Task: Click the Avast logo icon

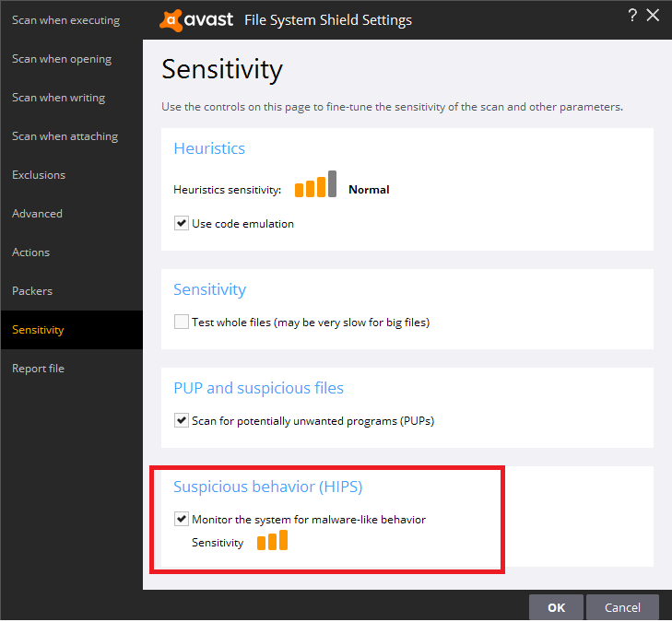Action: 171,19
